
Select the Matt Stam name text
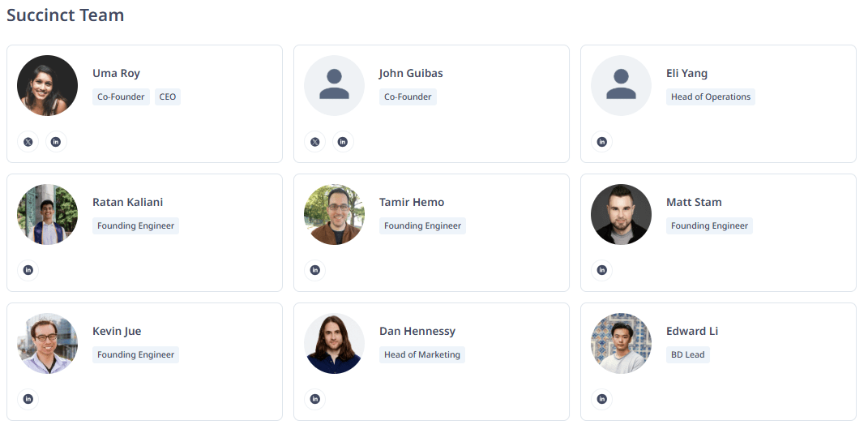point(694,202)
